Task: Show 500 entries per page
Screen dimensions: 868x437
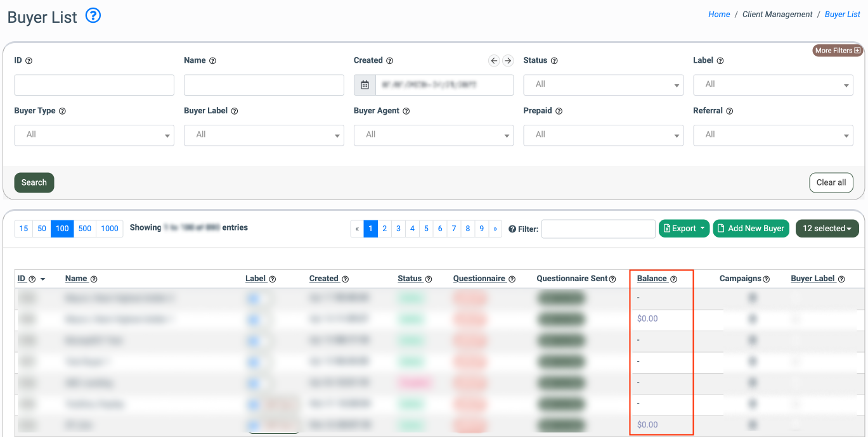Action: (85, 229)
